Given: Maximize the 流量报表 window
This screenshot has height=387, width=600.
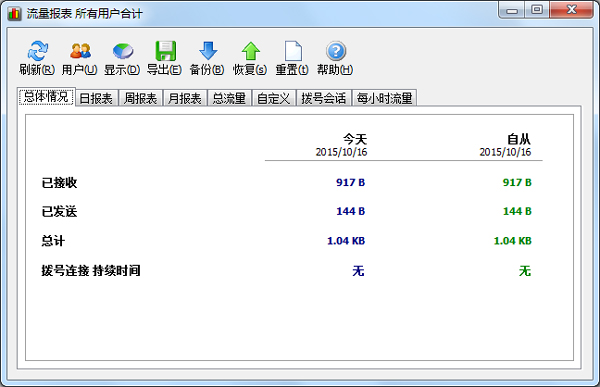Looking at the screenshot, I should (537, 10).
